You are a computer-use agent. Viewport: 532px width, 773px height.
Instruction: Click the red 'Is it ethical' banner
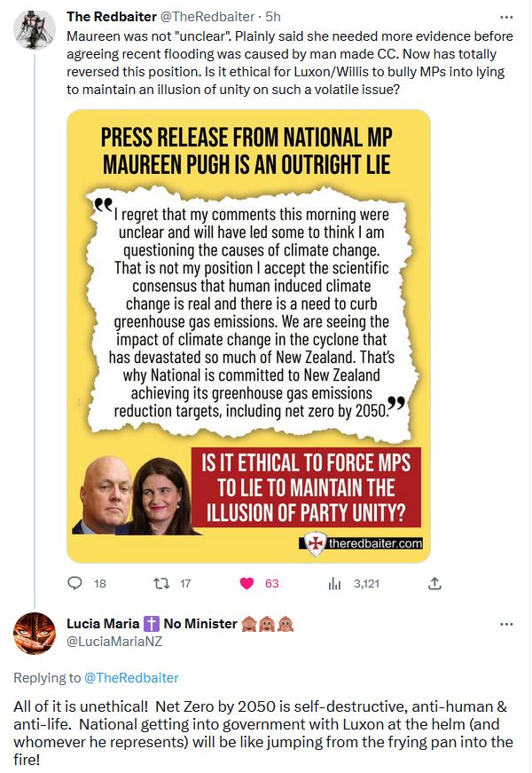(x=307, y=486)
